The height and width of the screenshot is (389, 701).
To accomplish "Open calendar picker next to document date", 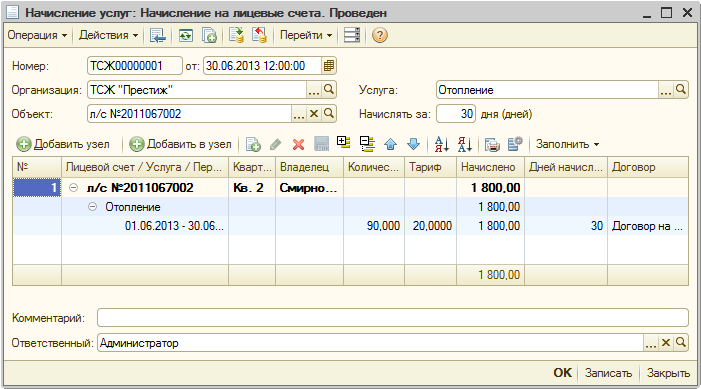I will (x=329, y=66).
